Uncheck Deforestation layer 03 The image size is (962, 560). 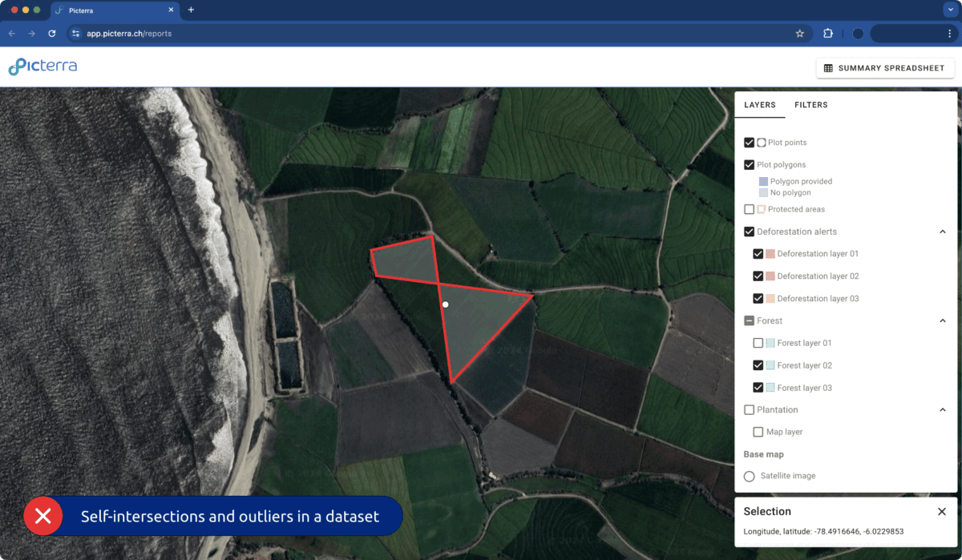[x=758, y=299]
